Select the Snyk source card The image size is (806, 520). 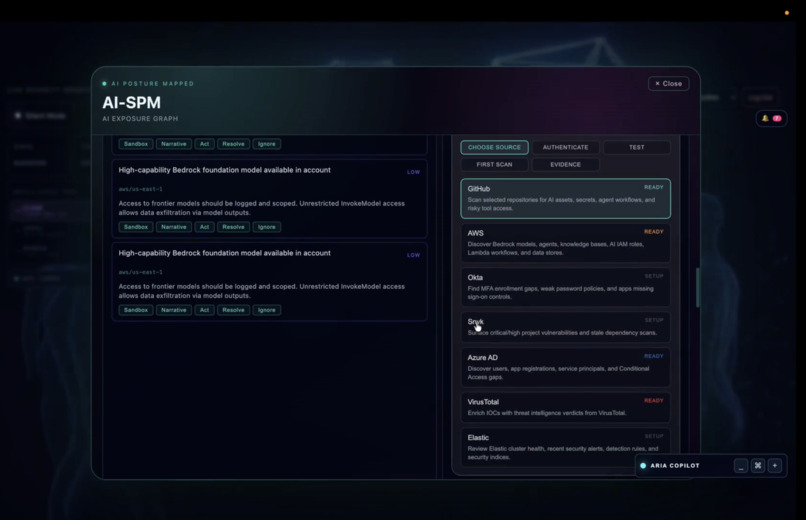tap(565, 327)
